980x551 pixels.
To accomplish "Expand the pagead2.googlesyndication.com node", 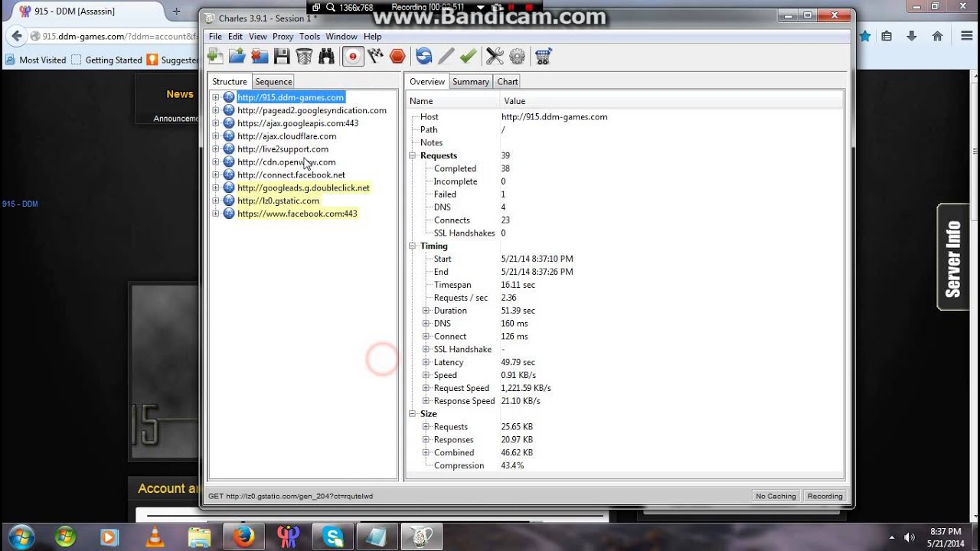I will point(216,110).
